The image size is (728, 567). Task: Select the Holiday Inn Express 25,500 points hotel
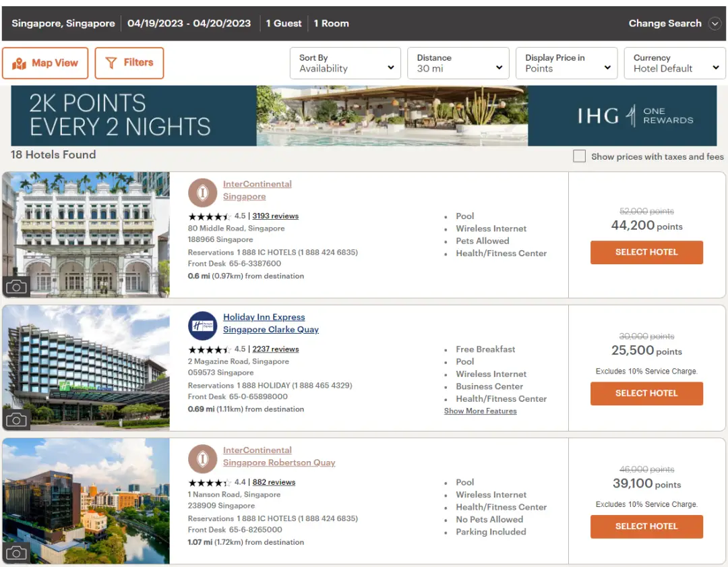pos(646,393)
